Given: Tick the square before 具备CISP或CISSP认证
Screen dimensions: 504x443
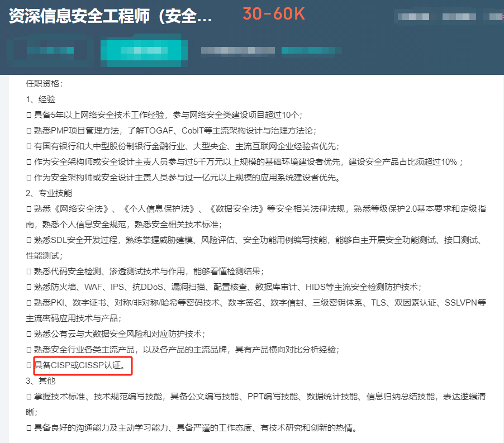Looking at the screenshot, I should click(x=28, y=365).
